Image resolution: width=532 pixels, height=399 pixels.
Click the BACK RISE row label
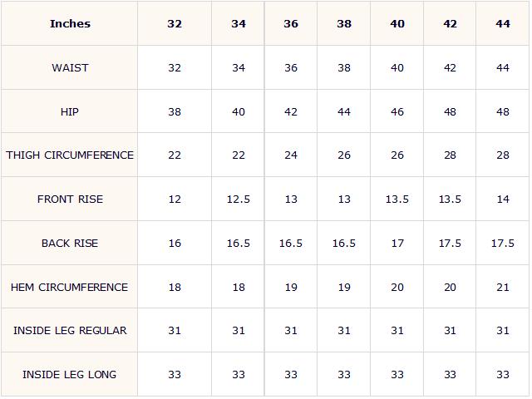tap(70, 244)
